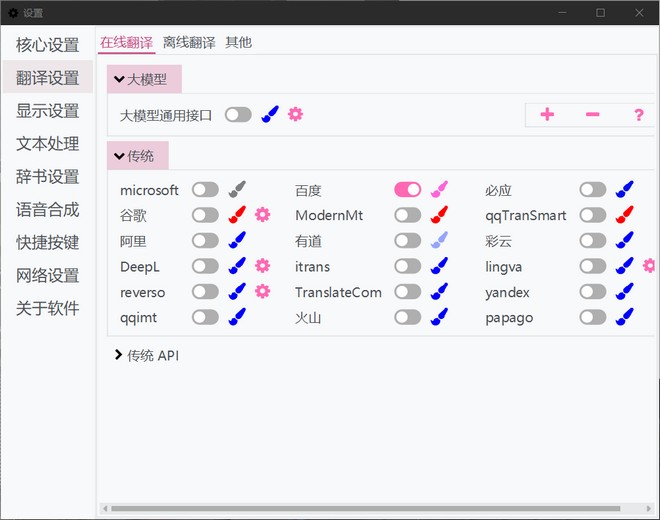Collapse the 传统 section
Screen dimensions: 660x520
point(138,156)
